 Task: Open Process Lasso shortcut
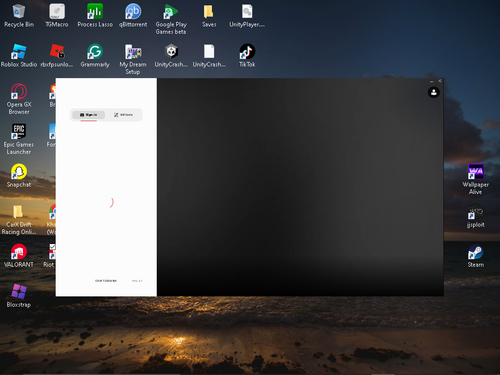95,16
